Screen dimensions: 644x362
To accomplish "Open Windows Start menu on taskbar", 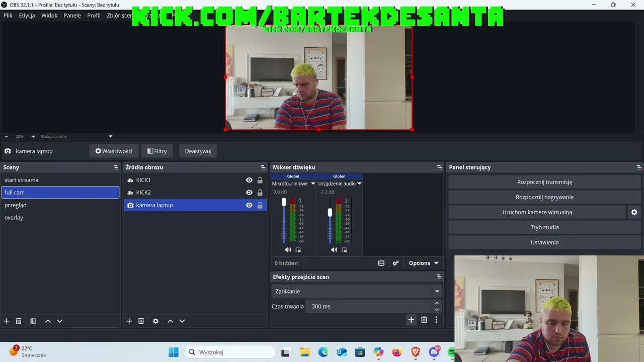I will point(174,352).
